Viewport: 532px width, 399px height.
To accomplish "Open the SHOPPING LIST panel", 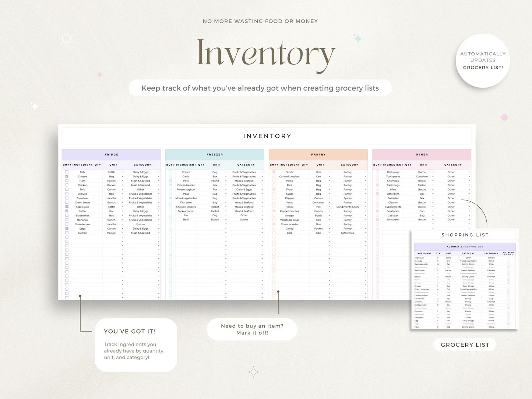I will point(465,235).
